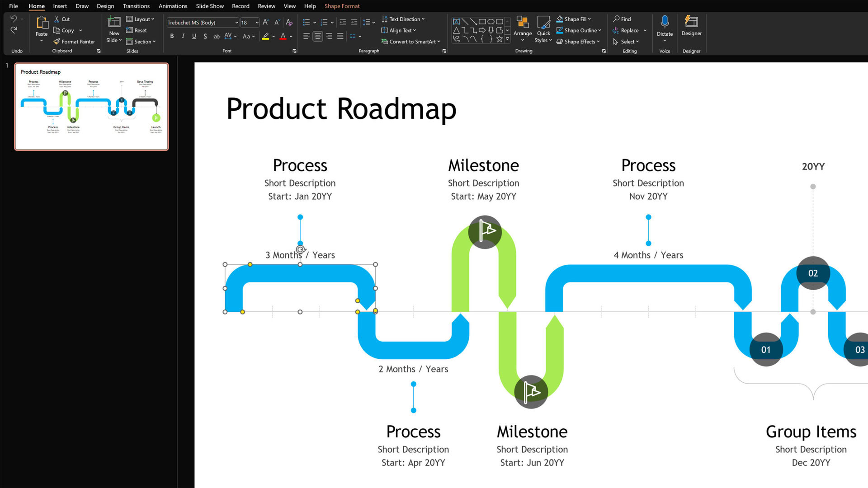The height and width of the screenshot is (488, 868).
Task: Click the Redo arrow icon
Action: point(14,30)
